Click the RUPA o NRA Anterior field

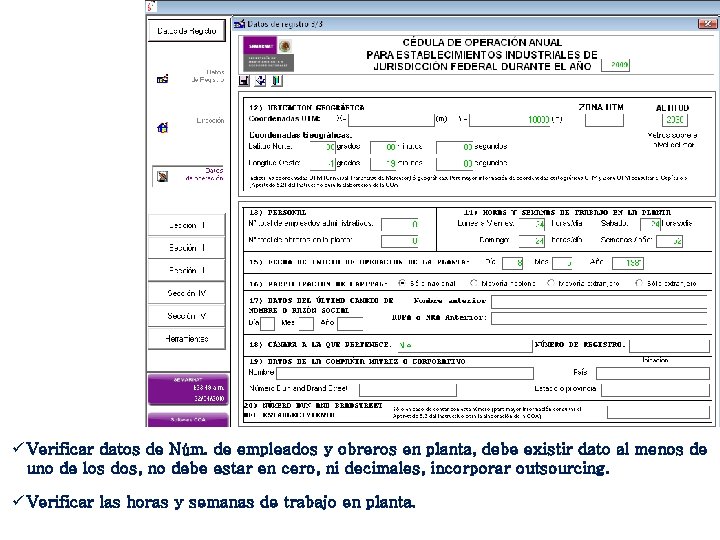599,318
